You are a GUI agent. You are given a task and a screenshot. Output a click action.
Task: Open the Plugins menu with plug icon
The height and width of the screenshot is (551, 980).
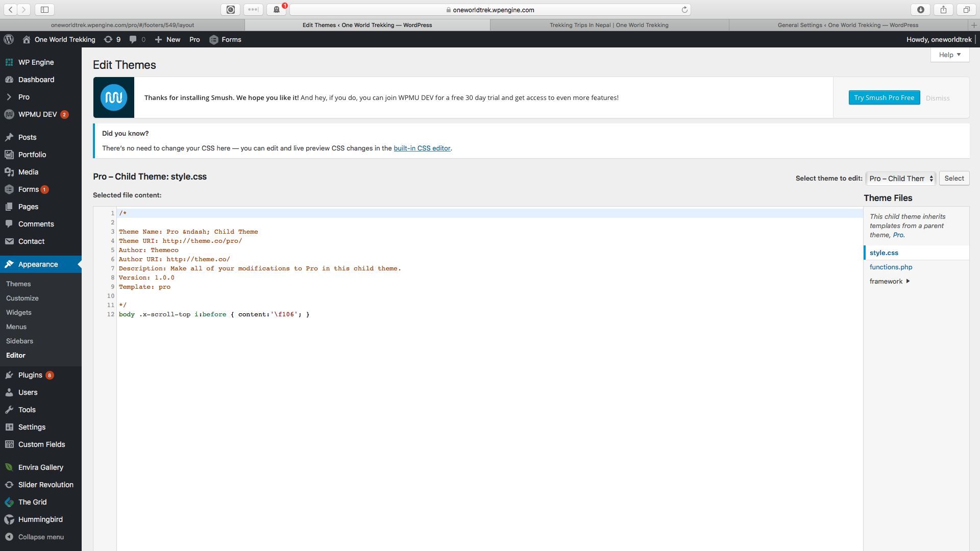30,375
